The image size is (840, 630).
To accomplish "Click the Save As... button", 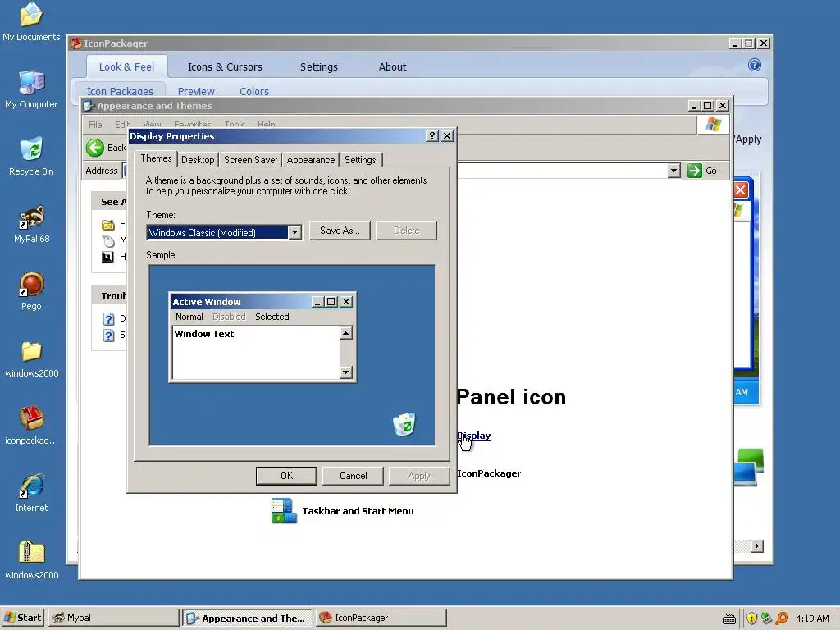I will pos(340,231).
